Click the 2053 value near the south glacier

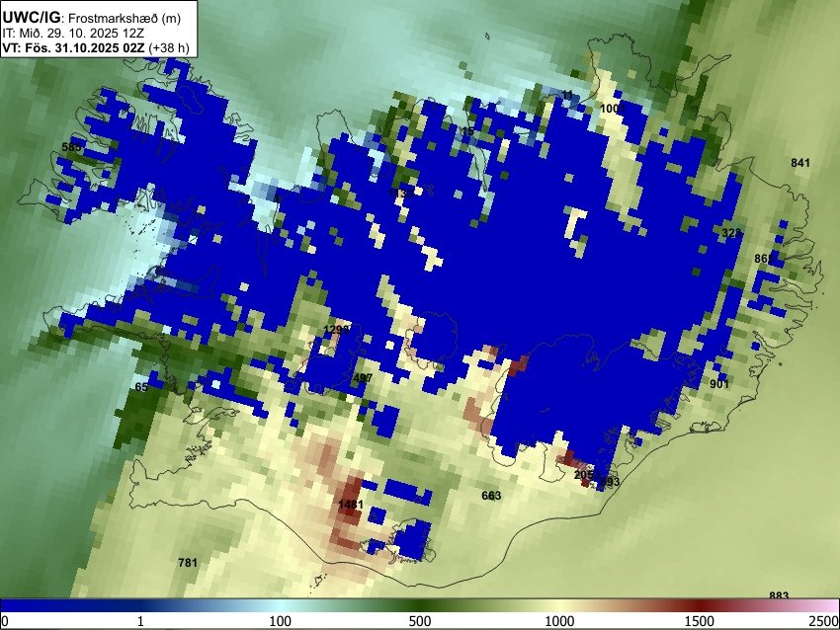pos(586,475)
